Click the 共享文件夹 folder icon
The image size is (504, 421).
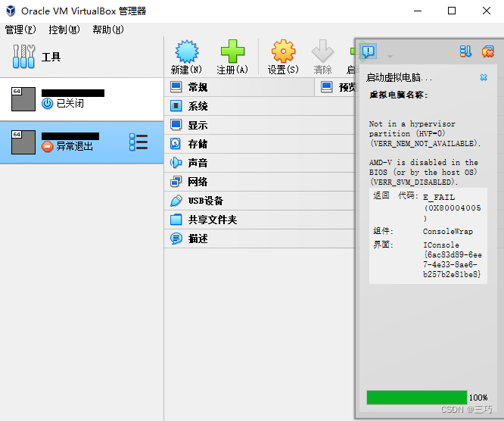[176, 220]
